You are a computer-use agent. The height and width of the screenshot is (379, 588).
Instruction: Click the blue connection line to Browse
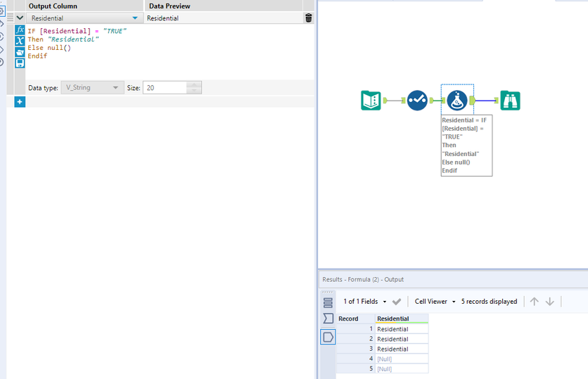click(485, 101)
